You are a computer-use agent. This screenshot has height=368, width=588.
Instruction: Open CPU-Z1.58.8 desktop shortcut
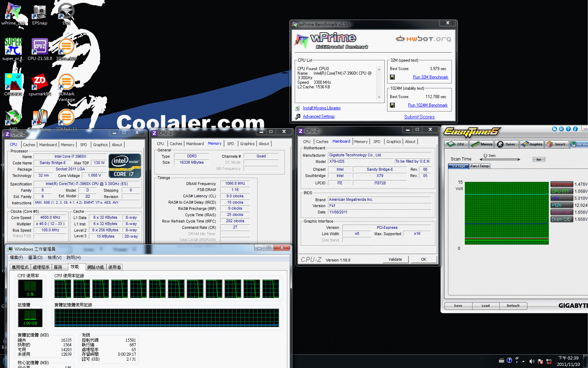pyautogui.click(x=40, y=49)
